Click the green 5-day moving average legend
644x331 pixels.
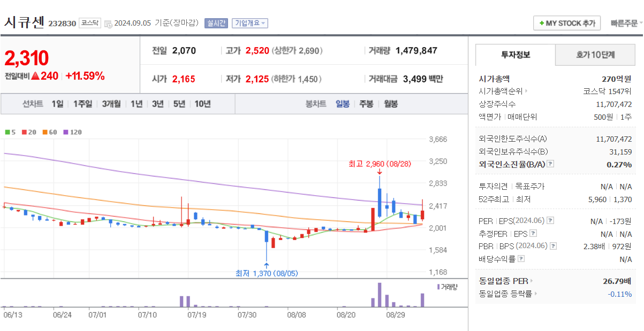pyautogui.click(x=10, y=132)
